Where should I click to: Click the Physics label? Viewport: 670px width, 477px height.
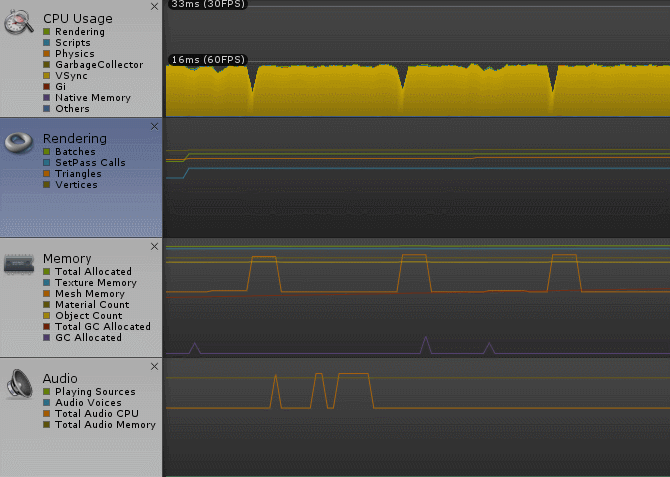coord(75,54)
